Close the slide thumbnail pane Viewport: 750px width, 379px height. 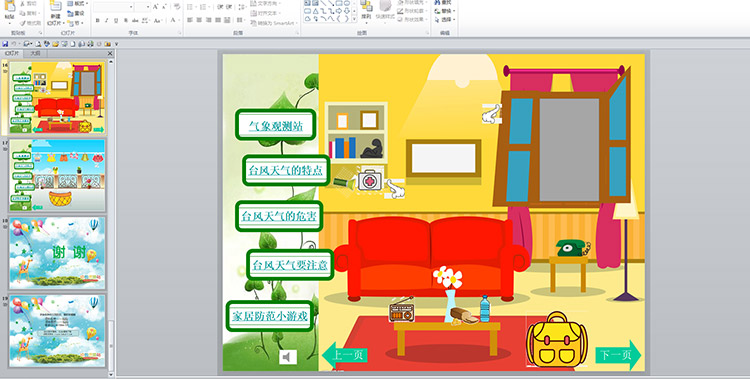(x=110, y=54)
